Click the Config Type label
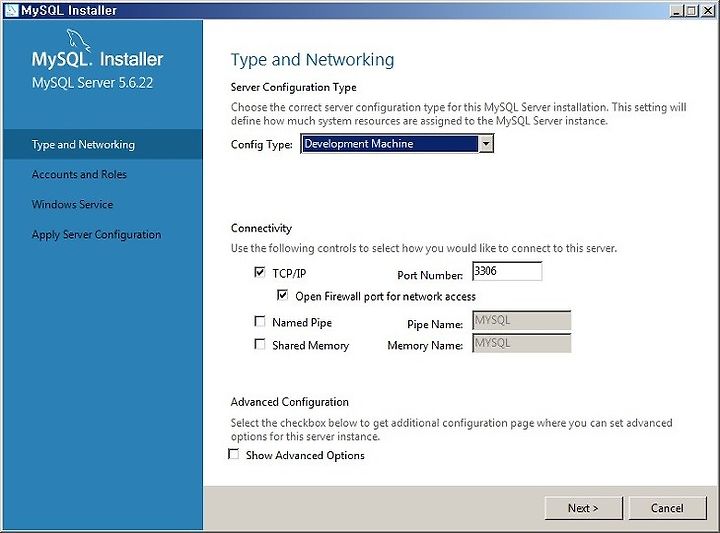Image resolution: width=720 pixels, height=533 pixels. (x=262, y=145)
